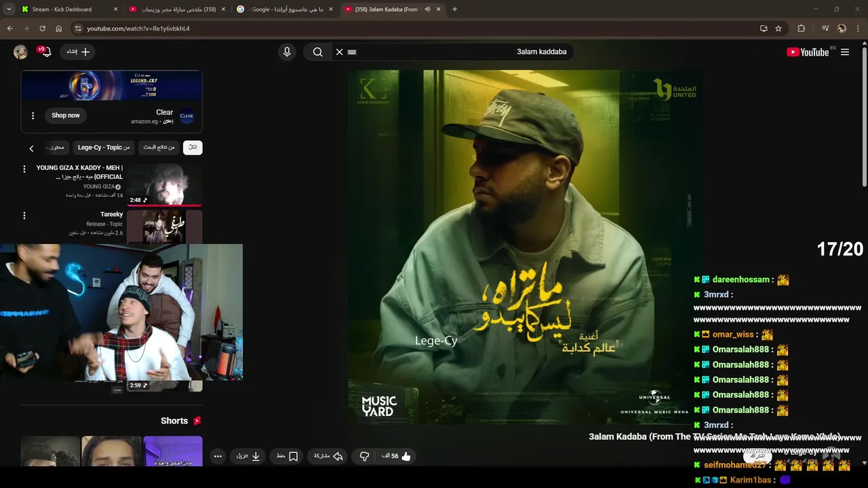Clear the search query with the X

340,52
